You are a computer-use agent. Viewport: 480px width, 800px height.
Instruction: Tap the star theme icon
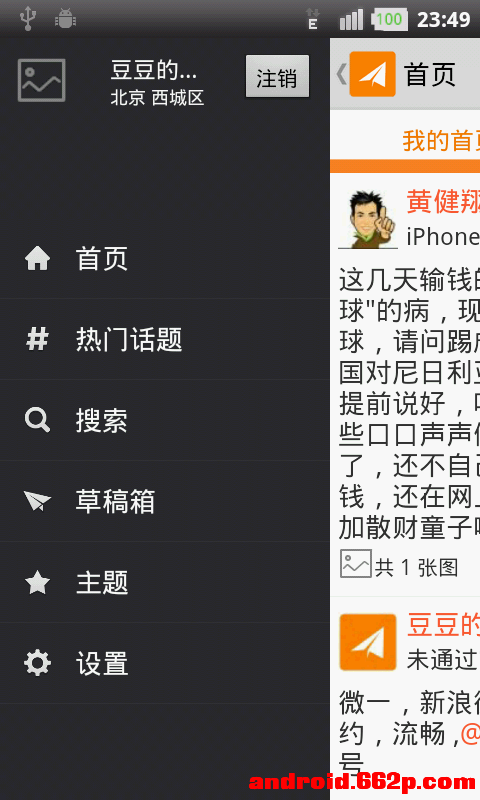point(38,582)
